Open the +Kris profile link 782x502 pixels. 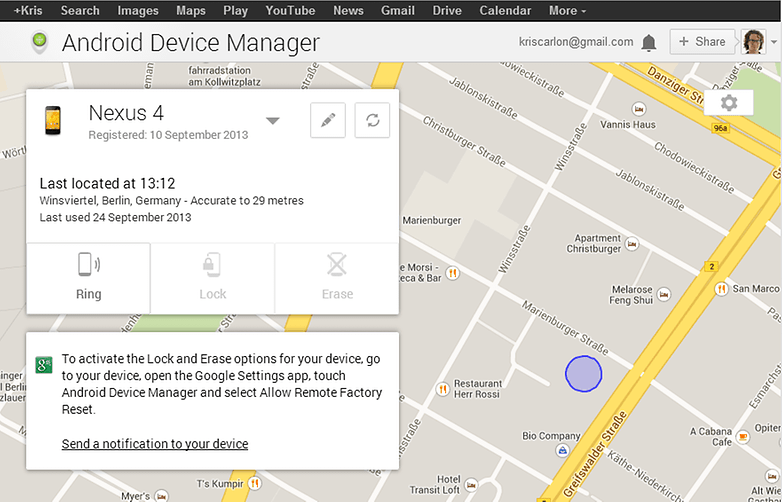pos(28,10)
